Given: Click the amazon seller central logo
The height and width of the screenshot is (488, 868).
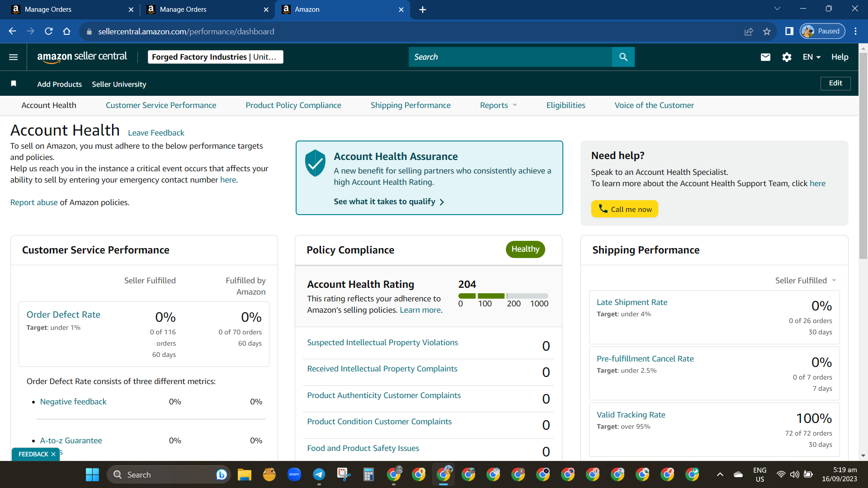Looking at the screenshot, I should pos(82,57).
